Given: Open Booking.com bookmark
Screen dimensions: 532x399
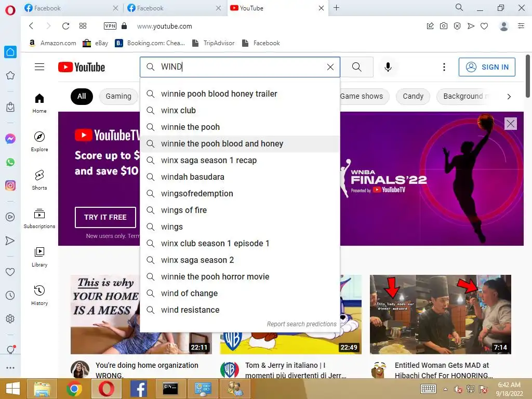Looking at the screenshot, I should (150, 43).
